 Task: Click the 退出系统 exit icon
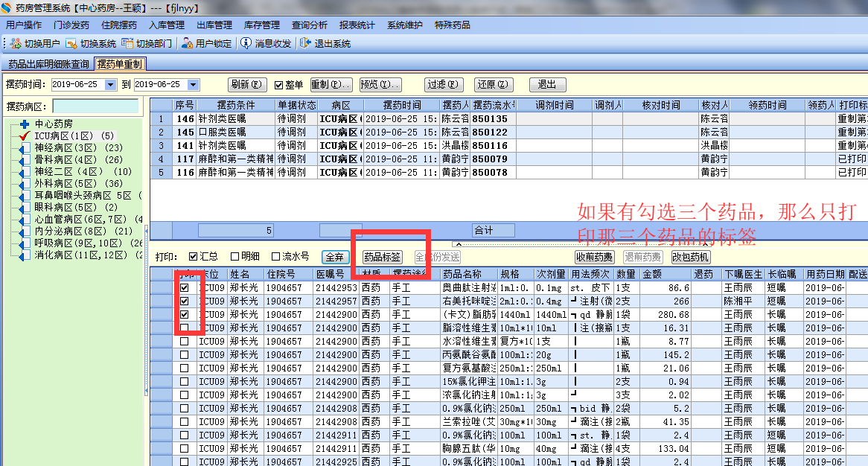click(x=305, y=43)
